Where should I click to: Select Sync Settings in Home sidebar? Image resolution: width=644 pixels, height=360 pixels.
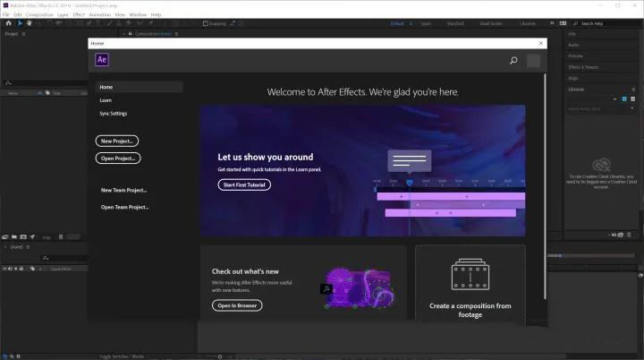click(114, 113)
